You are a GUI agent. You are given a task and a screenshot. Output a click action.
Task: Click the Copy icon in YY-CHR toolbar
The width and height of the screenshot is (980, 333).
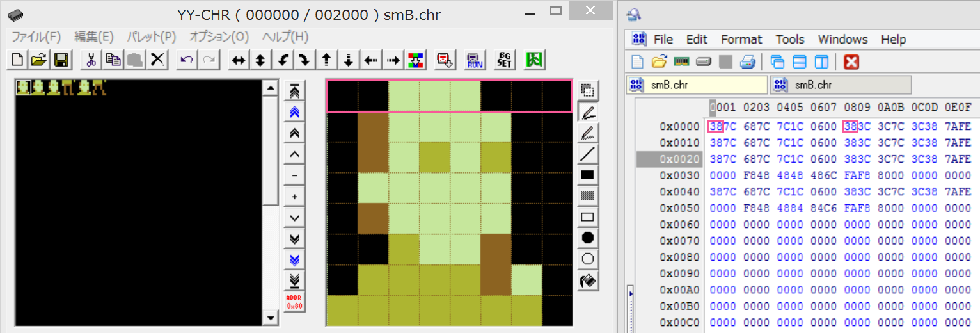click(113, 60)
